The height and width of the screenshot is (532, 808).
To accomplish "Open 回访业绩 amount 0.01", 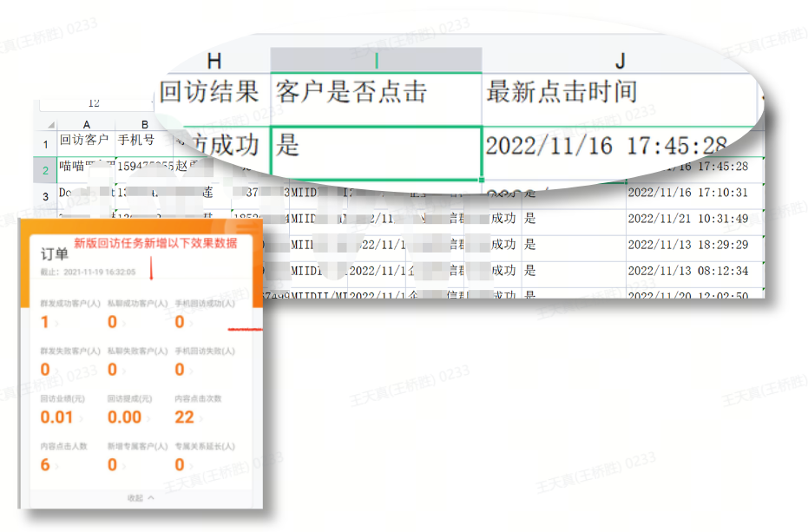I will 57,417.
